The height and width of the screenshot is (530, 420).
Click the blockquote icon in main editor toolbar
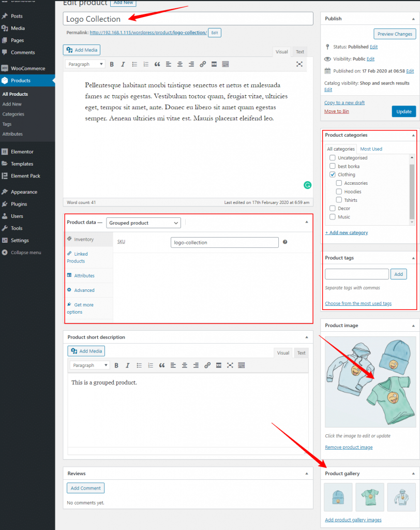pos(157,64)
